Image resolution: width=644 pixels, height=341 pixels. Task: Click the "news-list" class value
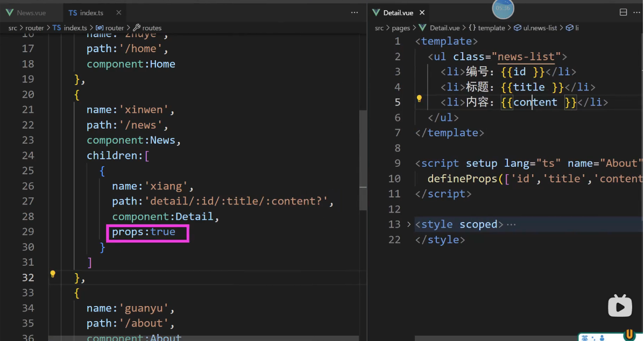click(526, 56)
